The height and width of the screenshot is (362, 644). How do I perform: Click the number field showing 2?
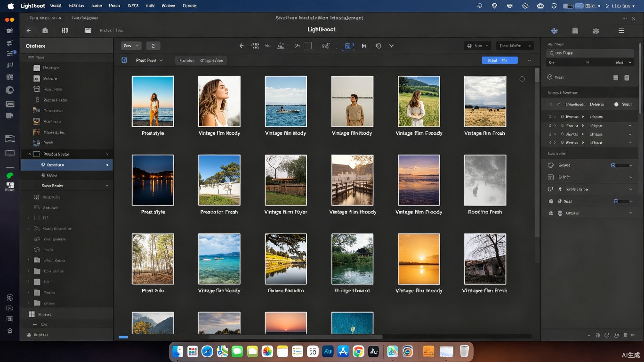point(153,46)
